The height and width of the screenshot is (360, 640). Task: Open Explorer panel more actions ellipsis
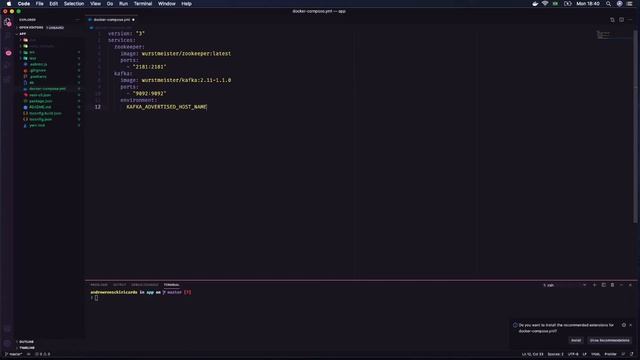click(x=78, y=20)
